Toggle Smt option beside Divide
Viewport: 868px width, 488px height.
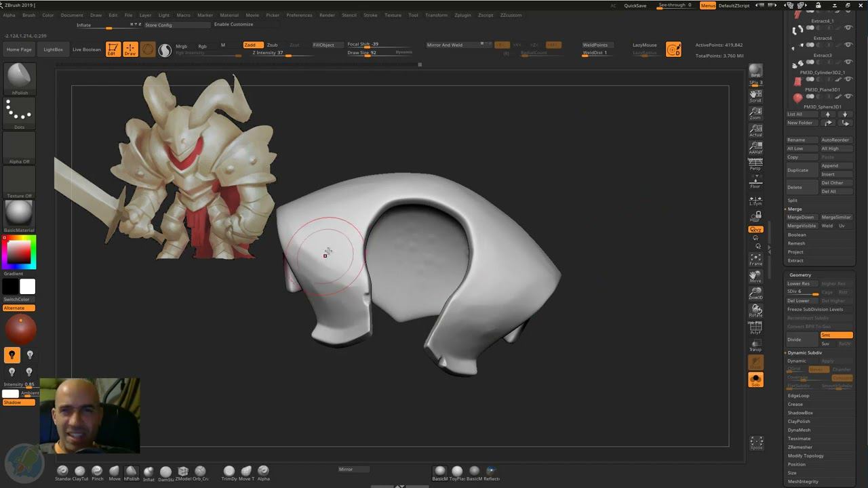pos(836,335)
